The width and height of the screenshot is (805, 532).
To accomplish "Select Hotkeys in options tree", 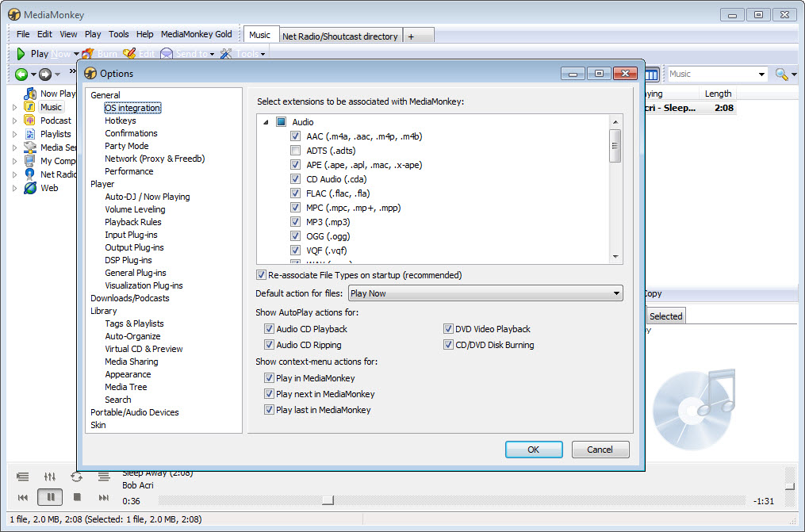I will pyautogui.click(x=120, y=121).
